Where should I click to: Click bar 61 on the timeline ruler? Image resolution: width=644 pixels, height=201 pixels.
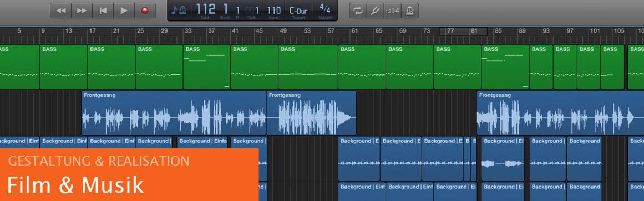click(354, 31)
